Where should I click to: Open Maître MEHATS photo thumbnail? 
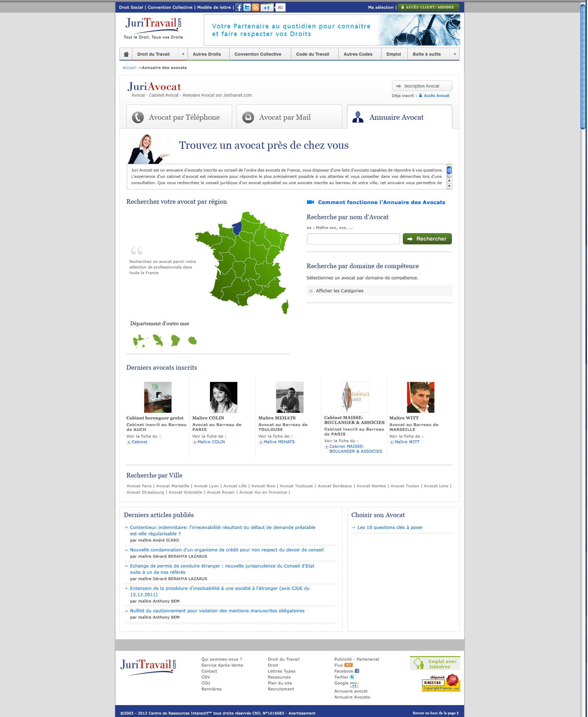pyautogui.click(x=289, y=397)
